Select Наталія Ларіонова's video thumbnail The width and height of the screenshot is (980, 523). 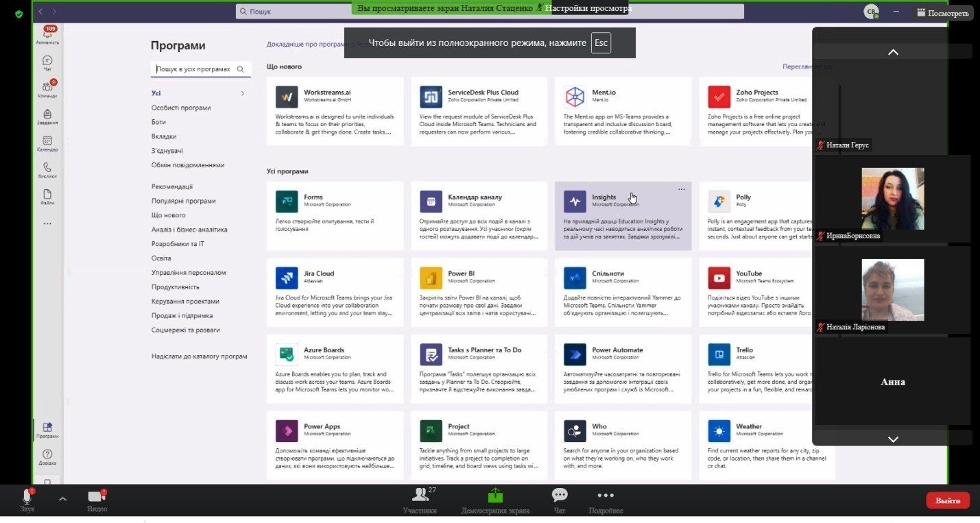pos(892,290)
